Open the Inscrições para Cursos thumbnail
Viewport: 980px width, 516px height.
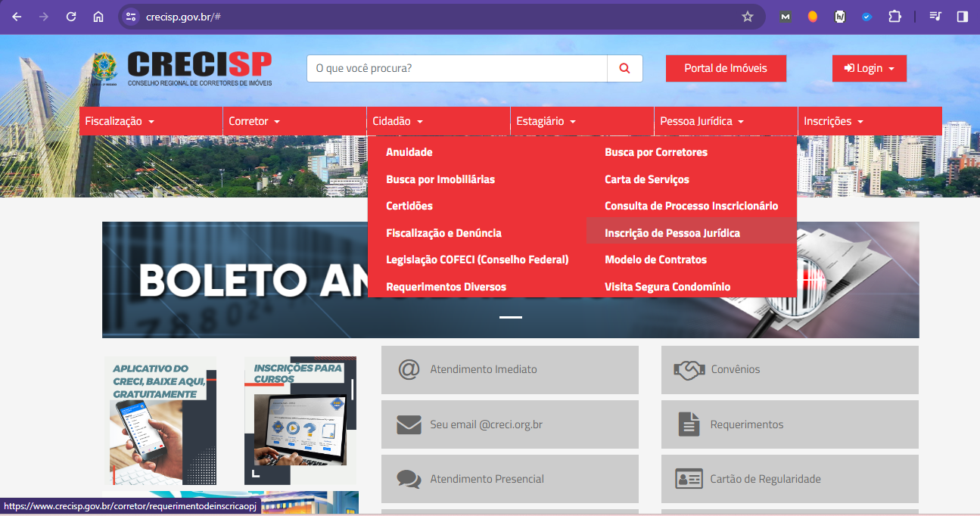[x=300, y=420]
